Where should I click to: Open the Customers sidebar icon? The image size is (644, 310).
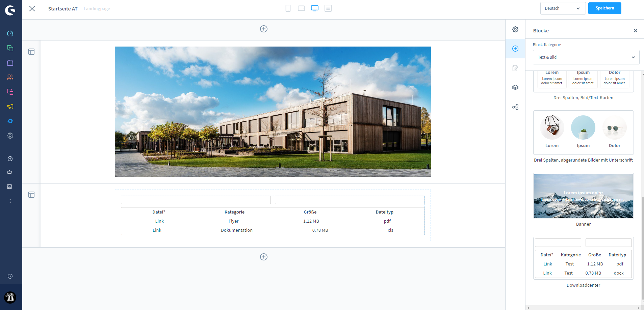[x=10, y=77]
